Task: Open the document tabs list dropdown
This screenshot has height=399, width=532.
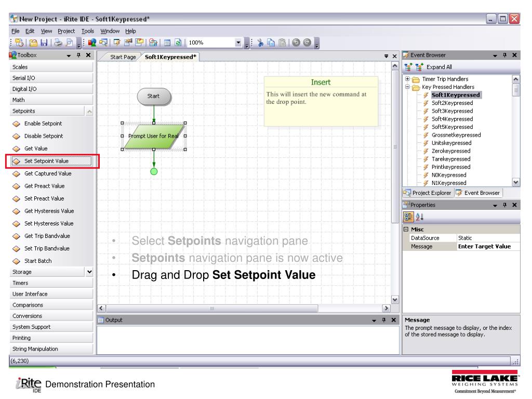Action: (386, 56)
